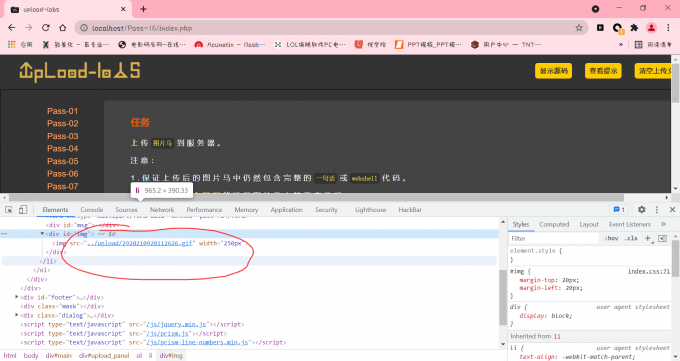Image resolution: width=680 pixels, height=361 pixels.
Task: Open the Acunetix bookmark
Action: click(x=229, y=44)
